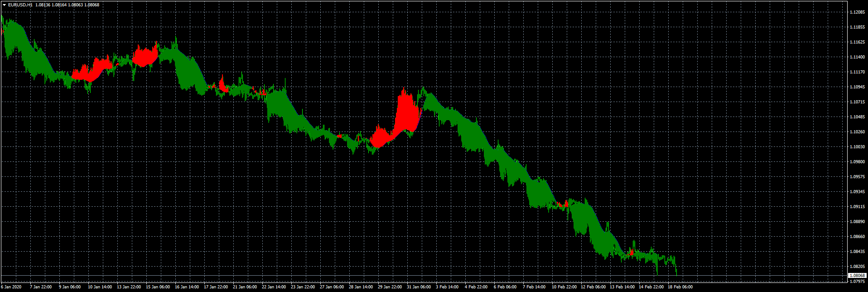Click the triangle arrow beside EURUSD,H1
The height and width of the screenshot is (292, 868).
tap(4, 5)
